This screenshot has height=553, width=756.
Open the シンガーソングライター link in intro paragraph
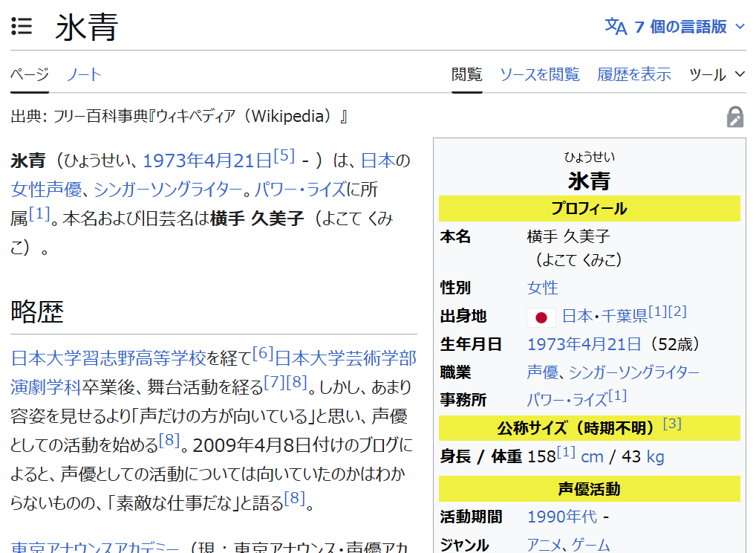[168, 189]
